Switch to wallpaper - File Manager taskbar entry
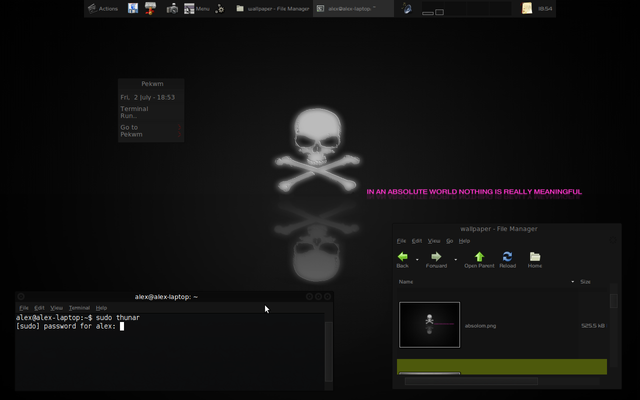The image size is (640, 400). tap(273, 9)
